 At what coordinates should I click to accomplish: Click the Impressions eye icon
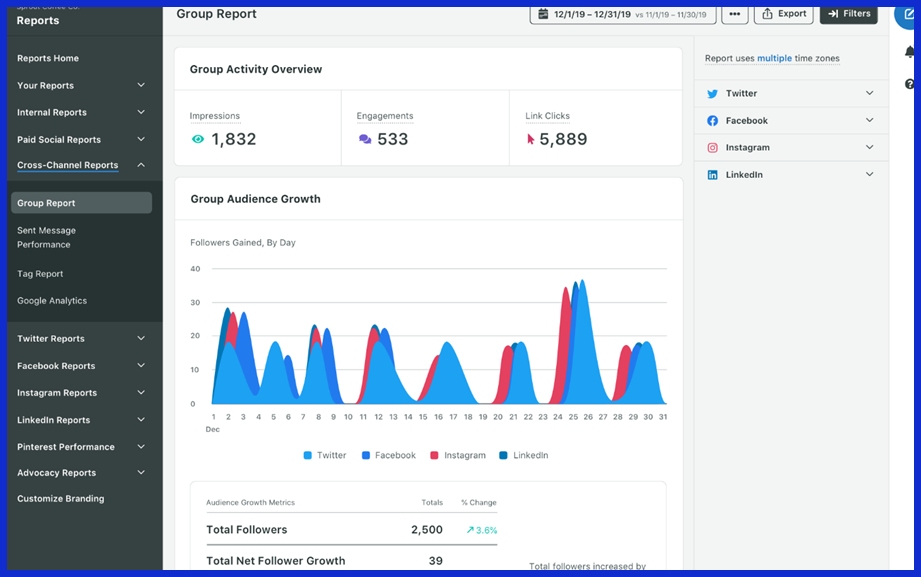pos(198,139)
